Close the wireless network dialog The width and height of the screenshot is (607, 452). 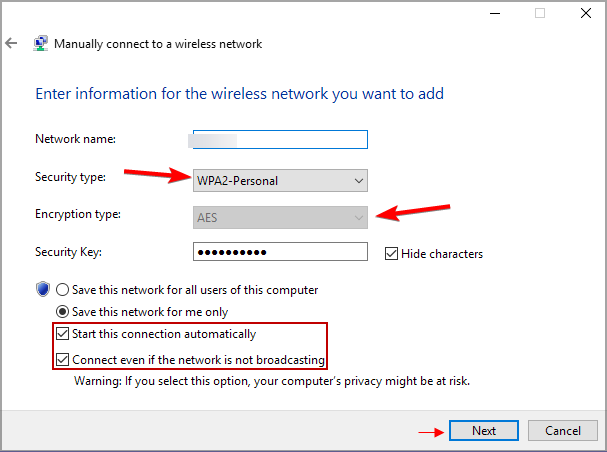pos(583,14)
